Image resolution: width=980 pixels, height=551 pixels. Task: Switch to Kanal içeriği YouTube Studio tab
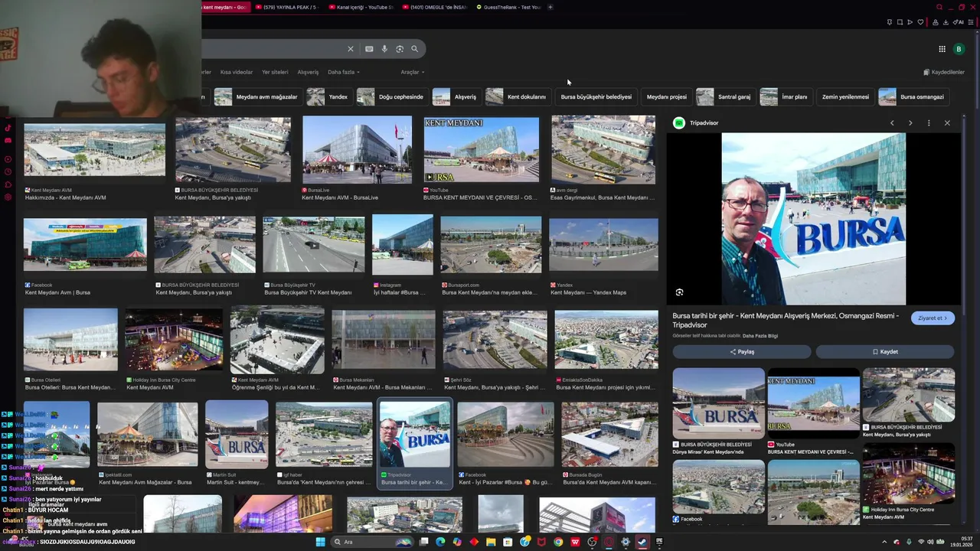click(360, 7)
